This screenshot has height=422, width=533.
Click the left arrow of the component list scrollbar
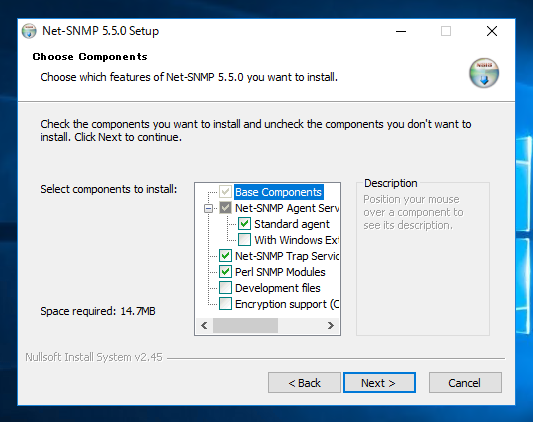tap(204, 325)
